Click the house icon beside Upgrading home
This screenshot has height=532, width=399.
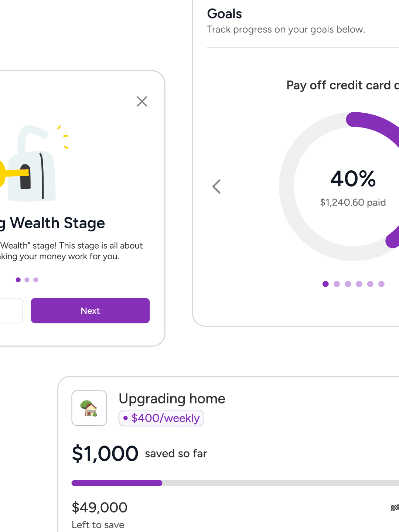click(89, 408)
